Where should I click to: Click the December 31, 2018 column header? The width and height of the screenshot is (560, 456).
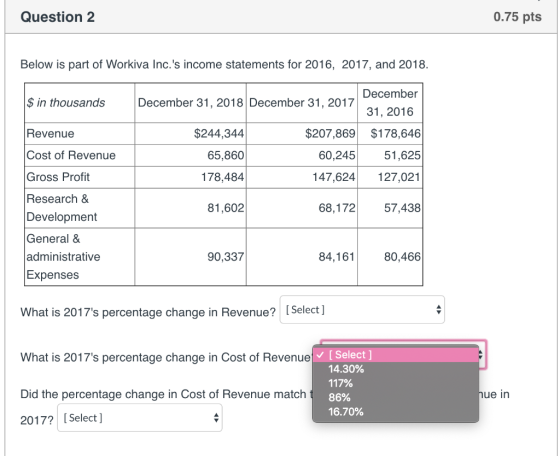pos(190,103)
